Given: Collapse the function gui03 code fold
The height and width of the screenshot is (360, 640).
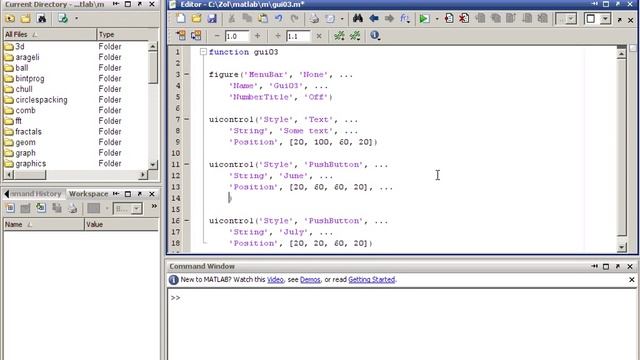Looking at the screenshot, I should click(x=203, y=52).
